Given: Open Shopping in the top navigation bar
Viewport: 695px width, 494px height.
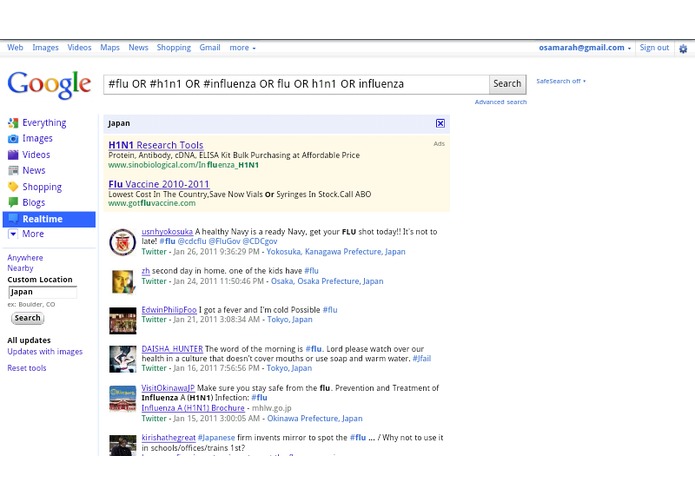Looking at the screenshot, I should coord(174,47).
